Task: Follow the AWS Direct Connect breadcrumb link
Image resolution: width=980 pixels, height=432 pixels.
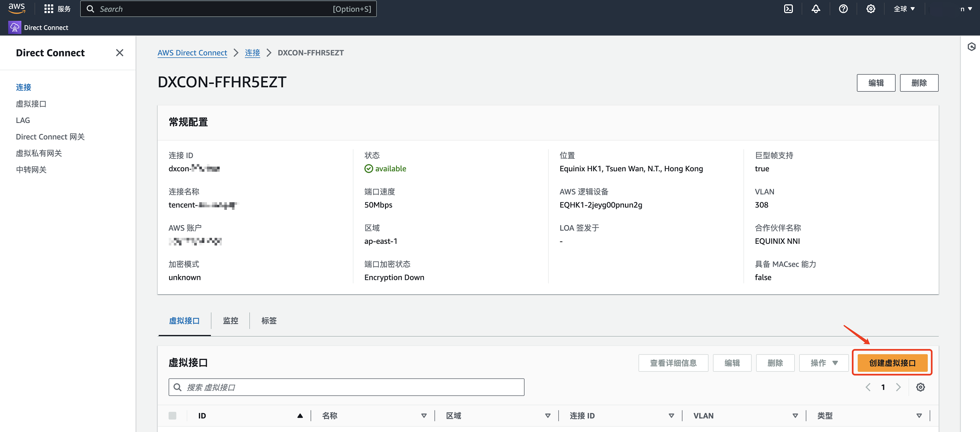Action: [x=192, y=53]
